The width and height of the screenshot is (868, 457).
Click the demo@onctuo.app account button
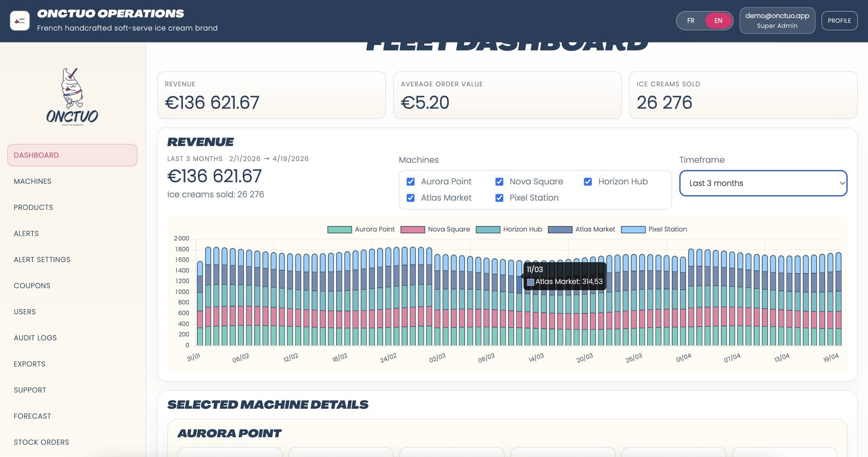777,20
